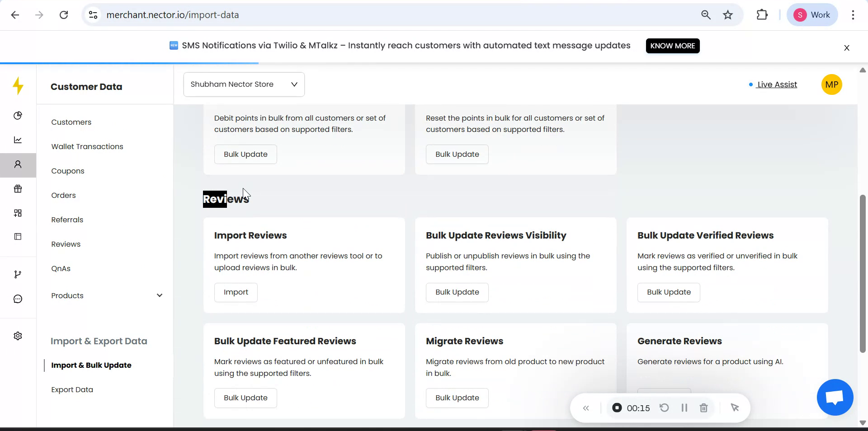Pause the screen recording

(684, 408)
